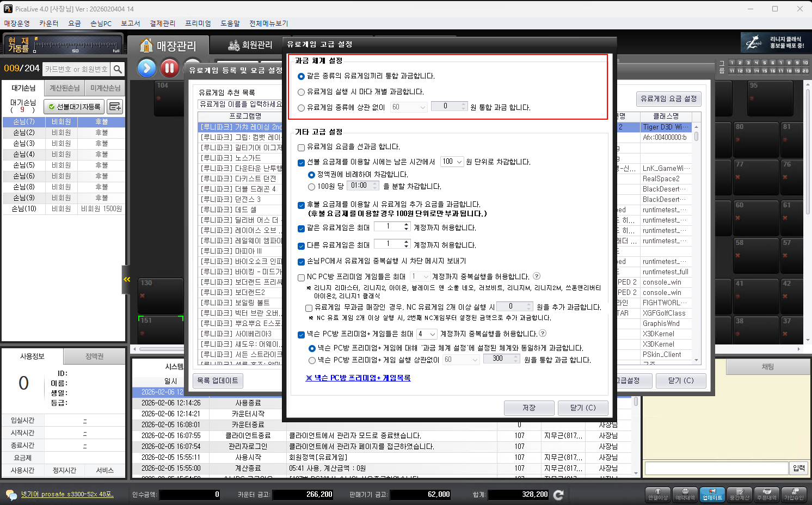Viewport: 812px width, 505px height.
Task: Click the add-to-list icon beside 선불대기자등록
Action: click(x=115, y=107)
